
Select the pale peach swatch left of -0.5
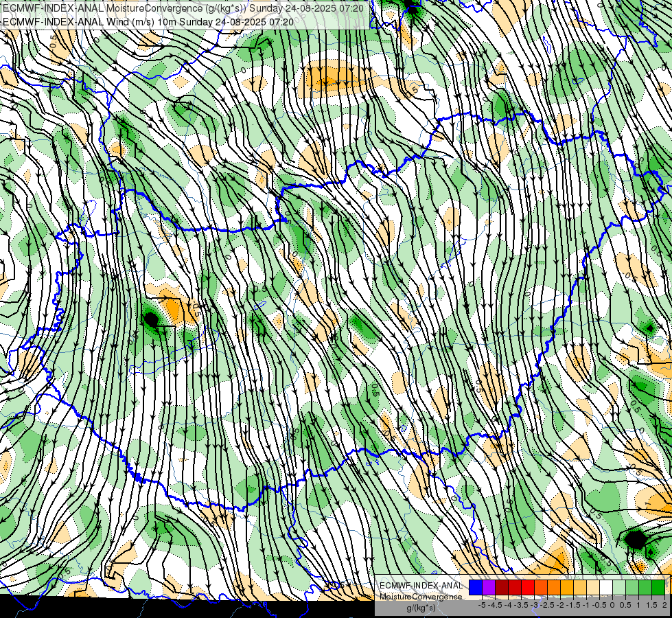point(593,588)
